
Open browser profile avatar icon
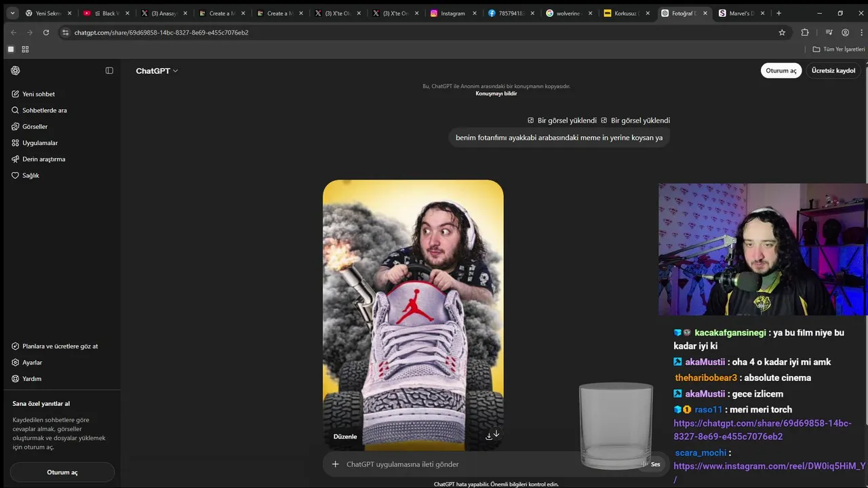[845, 33]
